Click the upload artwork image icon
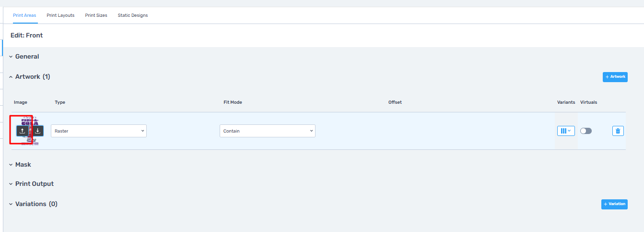The height and width of the screenshot is (232, 644). coord(22,131)
